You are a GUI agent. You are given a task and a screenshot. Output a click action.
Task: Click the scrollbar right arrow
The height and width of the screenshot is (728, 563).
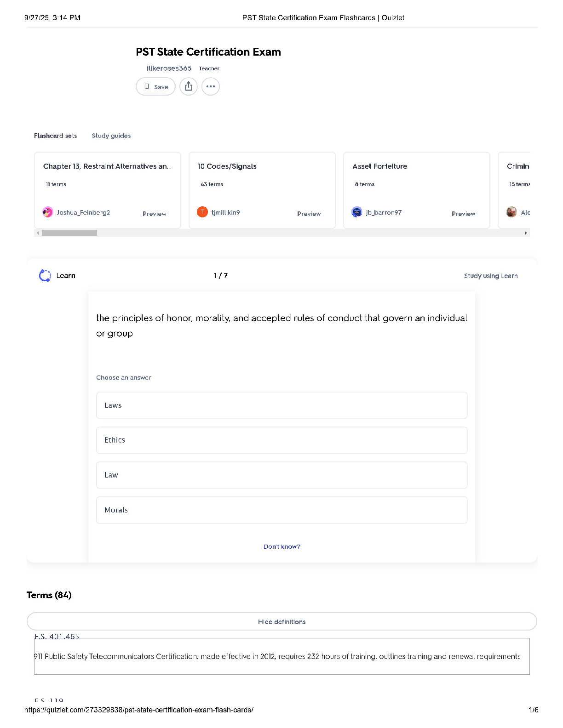coord(526,233)
